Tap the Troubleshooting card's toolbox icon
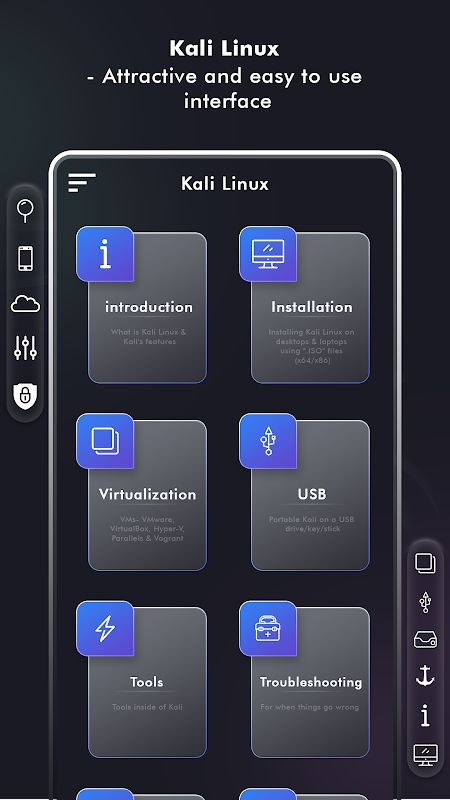 tap(268, 629)
